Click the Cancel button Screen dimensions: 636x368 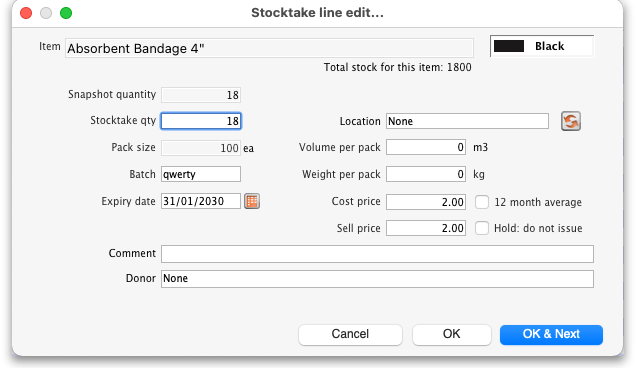pyautogui.click(x=350, y=334)
